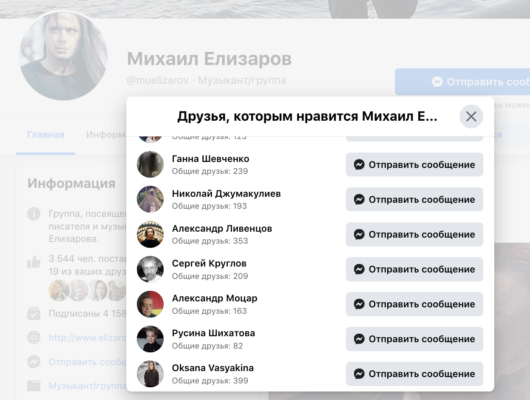Send message to Николай Джумакулиев
Viewport: 530px width, 400px height.
tap(414, 199)
